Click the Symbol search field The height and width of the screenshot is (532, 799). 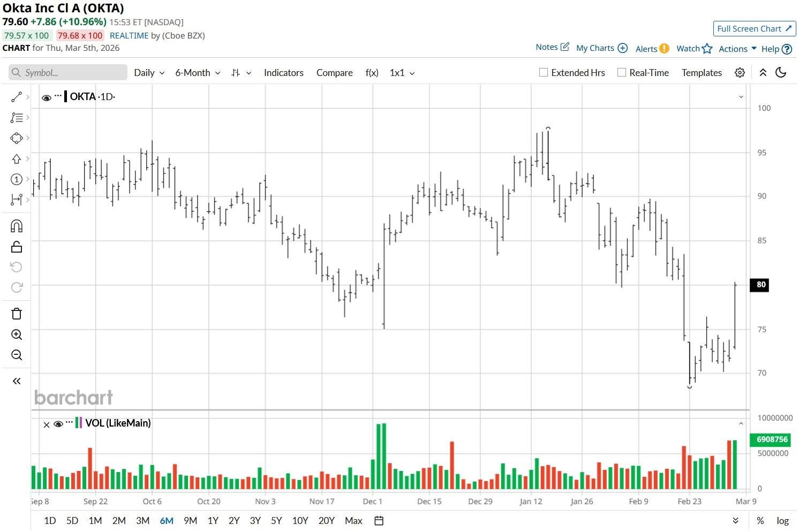point(68,73)
